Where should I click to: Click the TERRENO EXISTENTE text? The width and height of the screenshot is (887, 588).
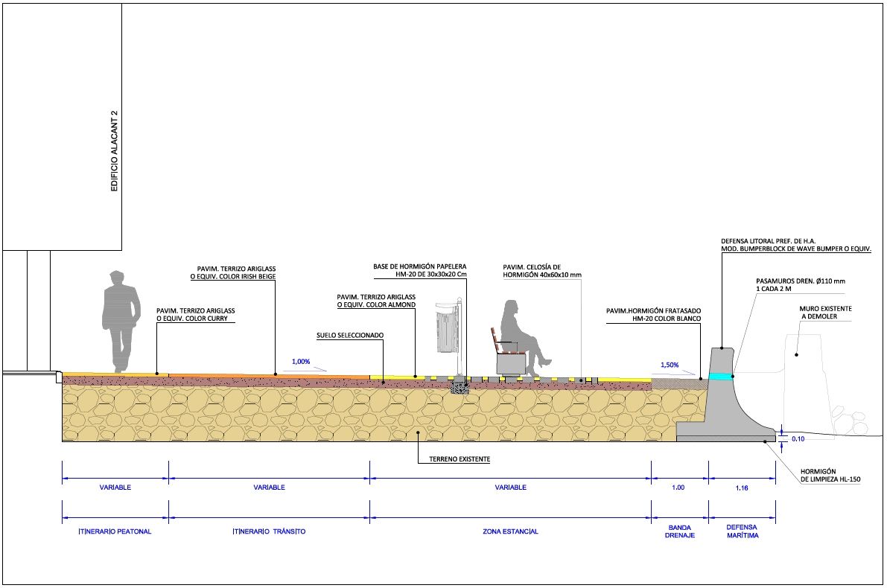tap(458, 459)
